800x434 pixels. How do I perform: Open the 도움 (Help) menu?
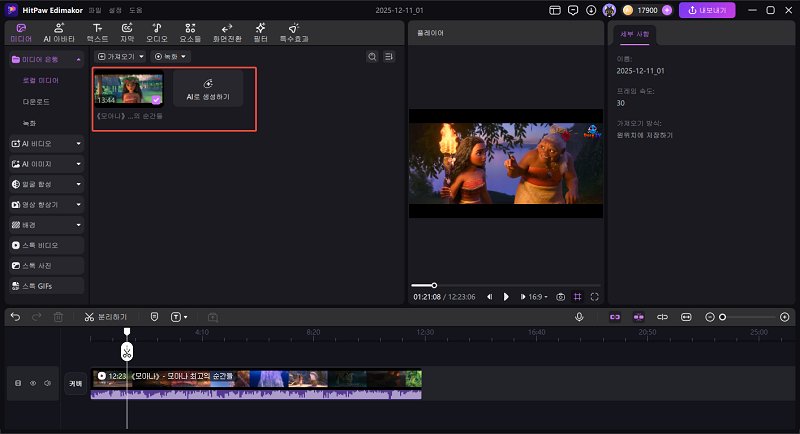[136, 10]
